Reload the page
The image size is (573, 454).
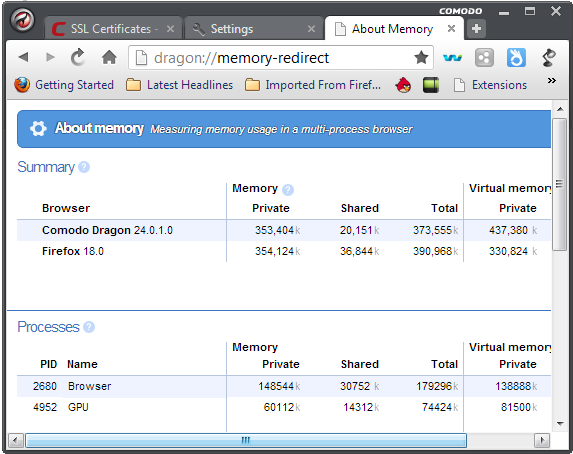78,57
